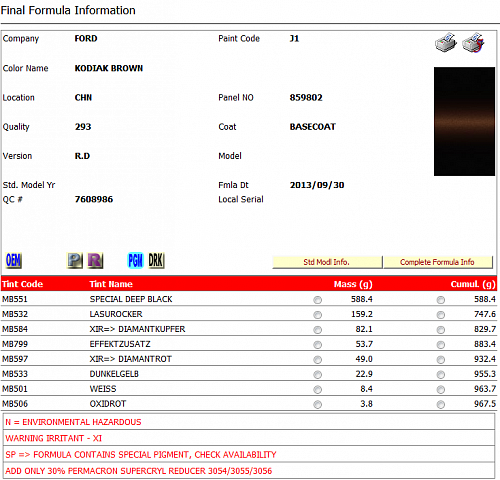Select mass radio button for OXIDROT
The image size is (500, 480).
click(x=318, y=404)
